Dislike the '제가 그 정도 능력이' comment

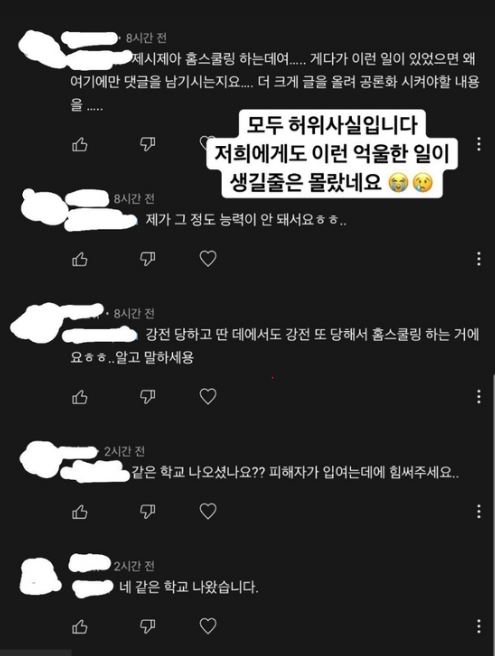pos(147,259)
